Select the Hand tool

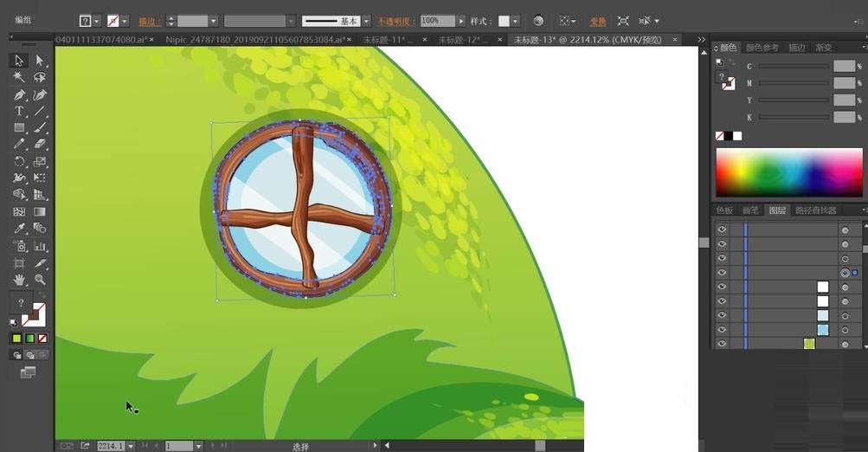coord(19,280)
